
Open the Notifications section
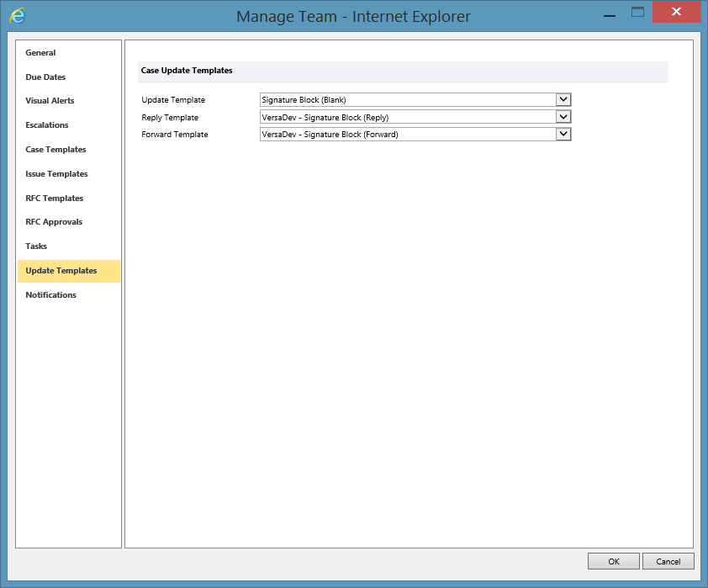[x=50, y=295]
